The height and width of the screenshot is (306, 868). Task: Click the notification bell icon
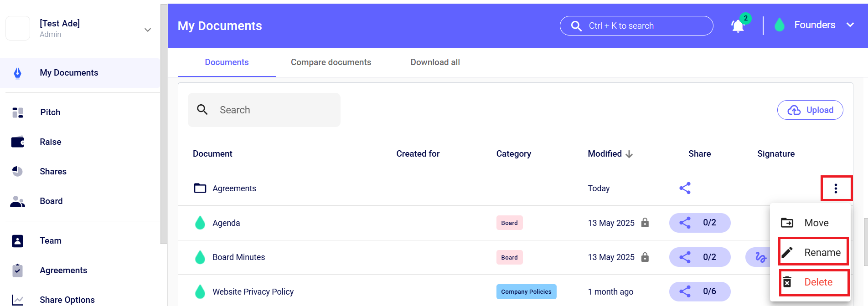738,26
